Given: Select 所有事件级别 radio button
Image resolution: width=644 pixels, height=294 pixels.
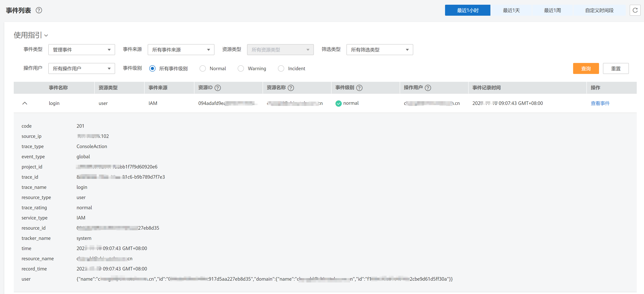Looking at the screenshot, I should coord(152,69).
